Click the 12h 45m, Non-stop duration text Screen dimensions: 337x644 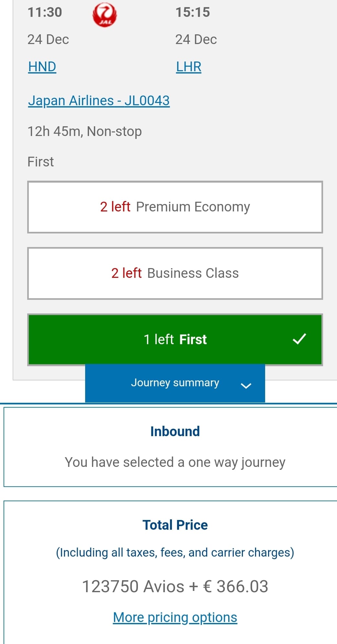(84, 131)
